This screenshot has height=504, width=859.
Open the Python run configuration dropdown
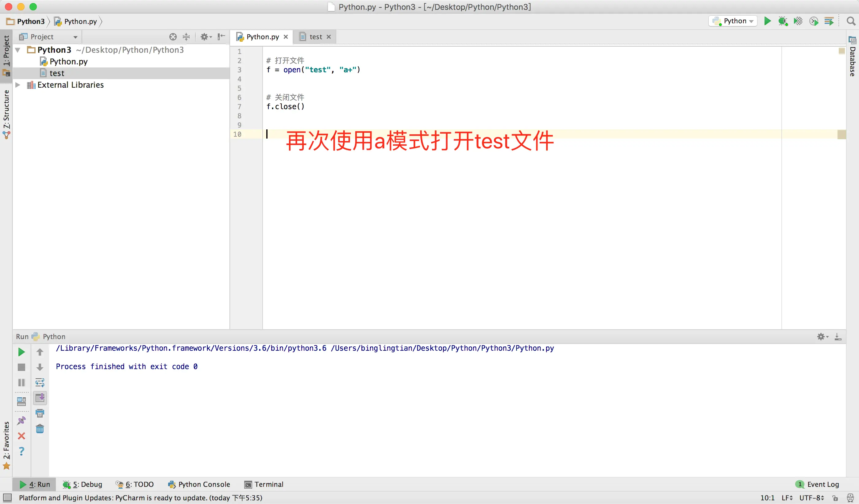click(733, 21)
